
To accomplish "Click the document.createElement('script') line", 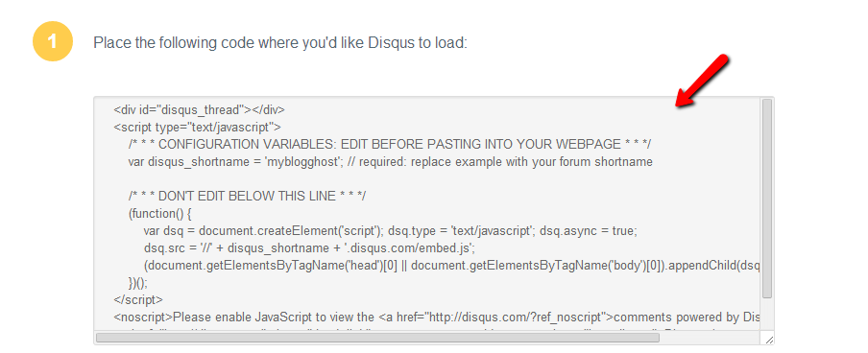I will (391, 231).
